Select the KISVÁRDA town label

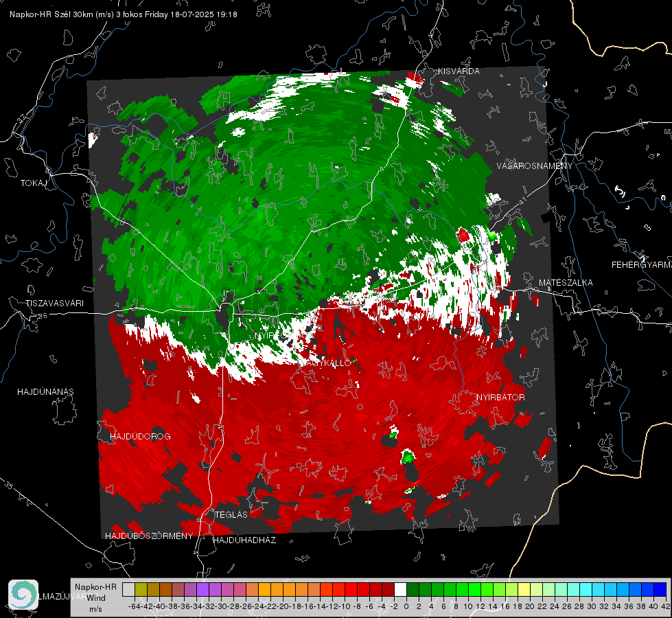point(459,71)
